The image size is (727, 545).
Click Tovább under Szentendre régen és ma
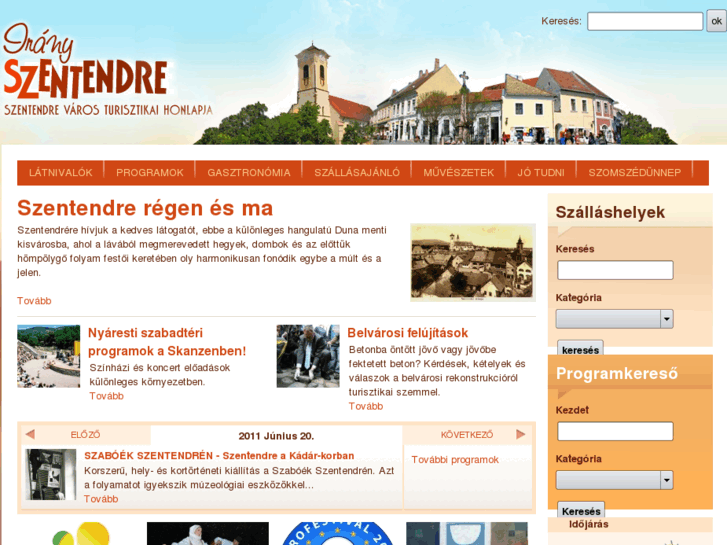pyautogui.click(x=34, y=301)
